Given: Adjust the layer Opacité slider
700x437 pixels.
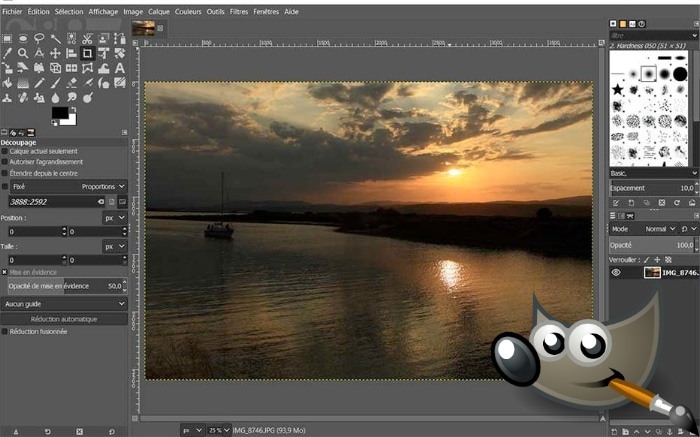Looking at the screenshot, I should point(652,245).
